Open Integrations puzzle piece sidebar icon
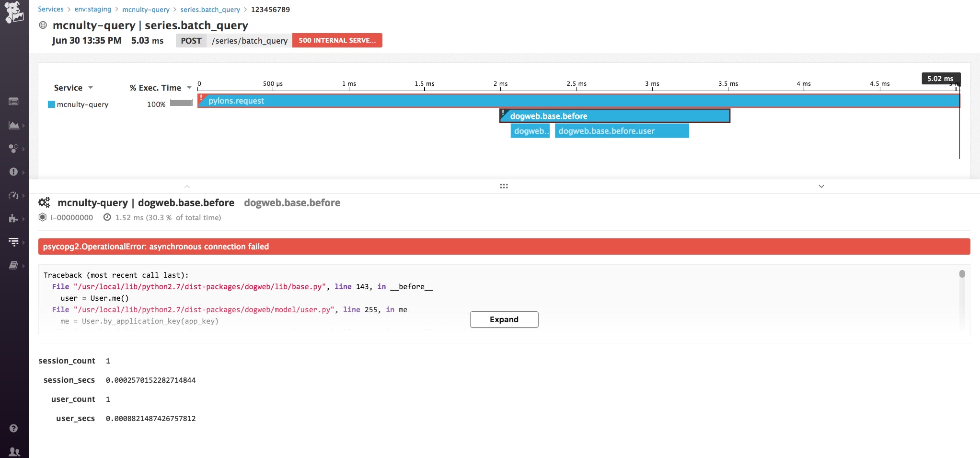The width and height of the screenshot is (980, 458). click(14, 219)
